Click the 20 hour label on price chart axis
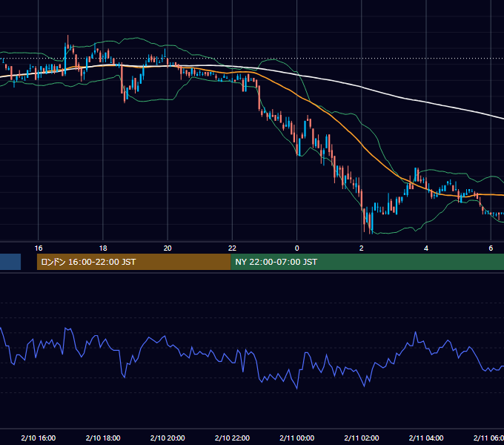The height and width of the screenshot is (445, 504). [168, 248]
